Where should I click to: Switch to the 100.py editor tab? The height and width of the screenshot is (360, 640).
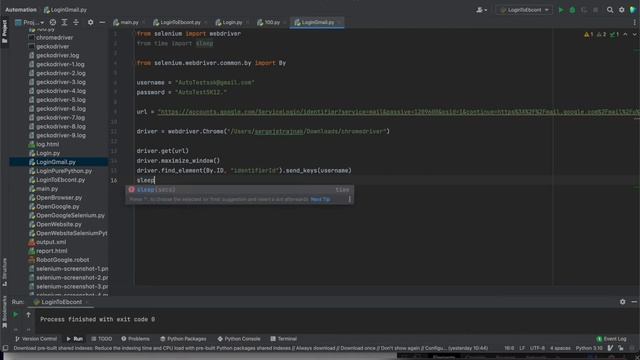[x=272, y=22]
